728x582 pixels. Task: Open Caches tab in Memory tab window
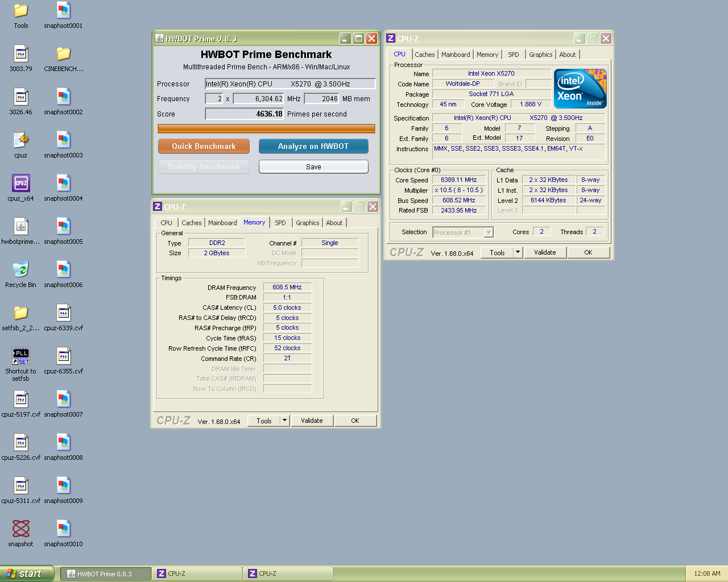[x=192, y=223]
